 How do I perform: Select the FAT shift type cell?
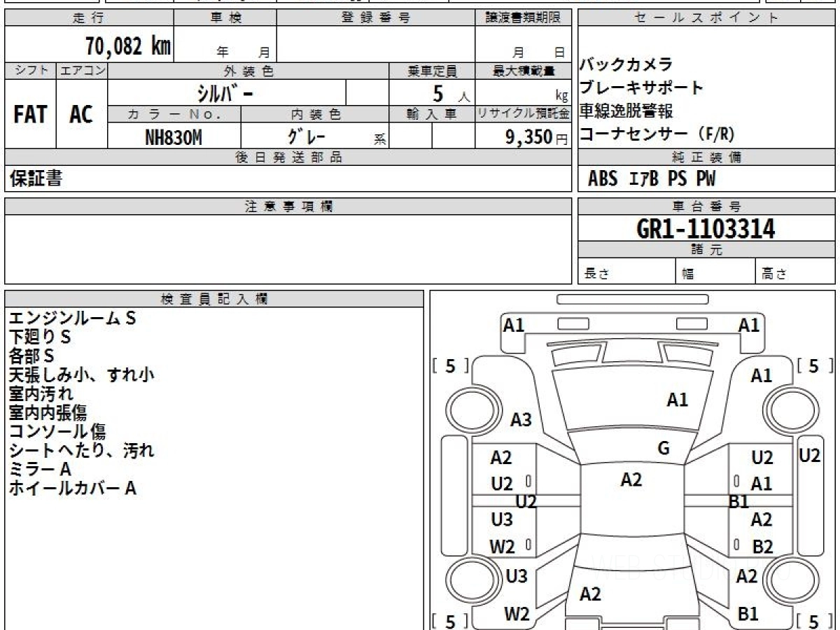pyautogui.click(x=30, y=115)
